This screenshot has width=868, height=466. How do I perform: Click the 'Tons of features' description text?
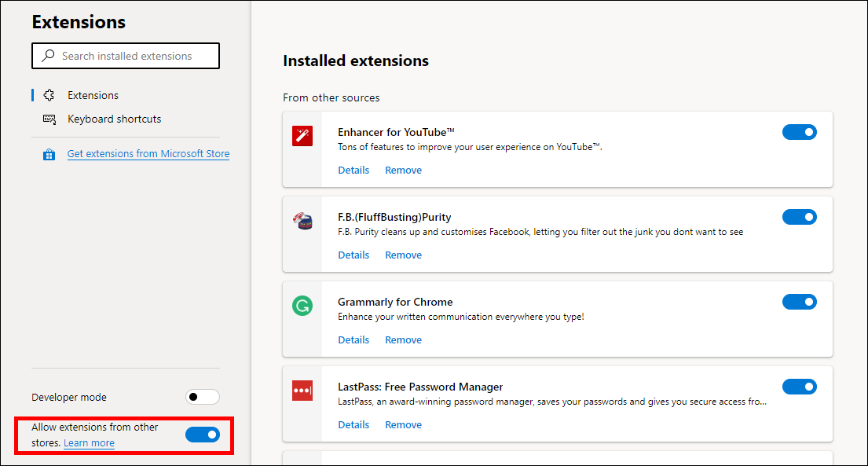tap(470, 147)
